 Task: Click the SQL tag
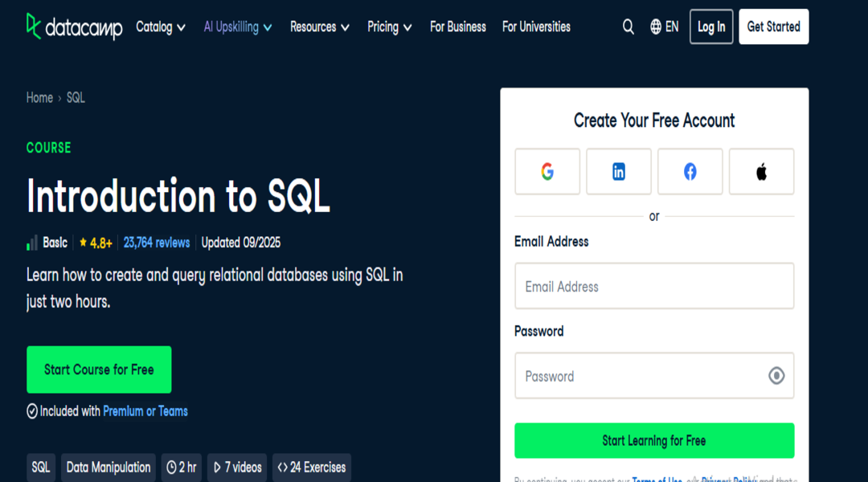40,468
